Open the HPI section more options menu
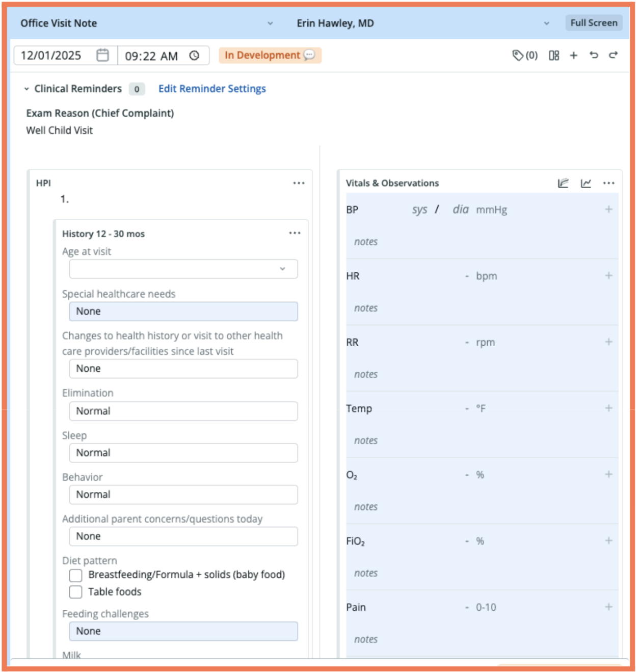Screen dimensions: 639x672 point(299,183)
